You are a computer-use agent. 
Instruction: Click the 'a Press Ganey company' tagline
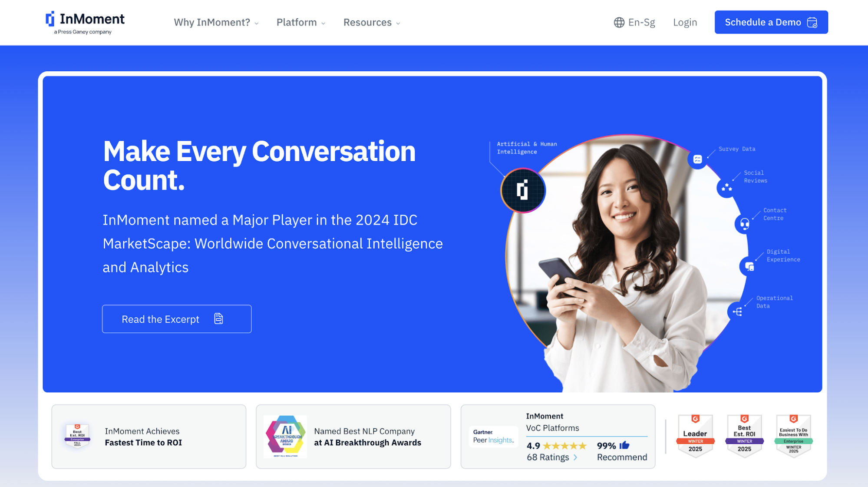point(83,32)
